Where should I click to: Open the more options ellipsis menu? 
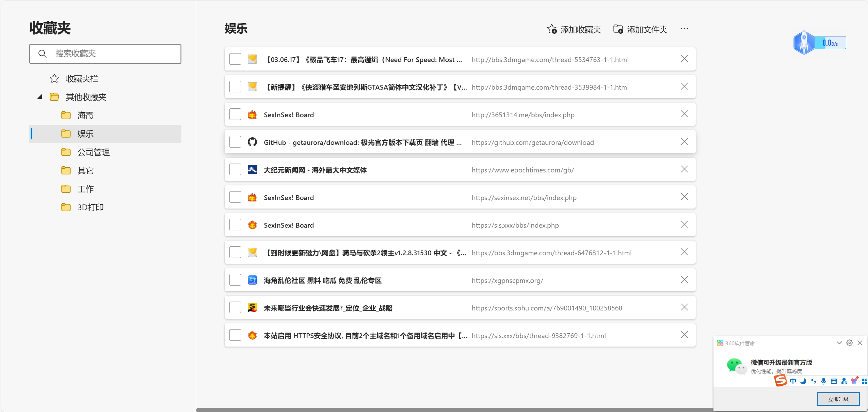684,29
